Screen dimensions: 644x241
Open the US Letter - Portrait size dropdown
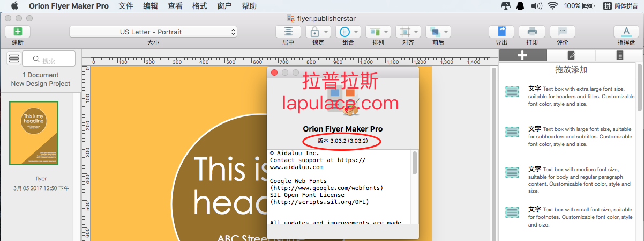(153, 32)
